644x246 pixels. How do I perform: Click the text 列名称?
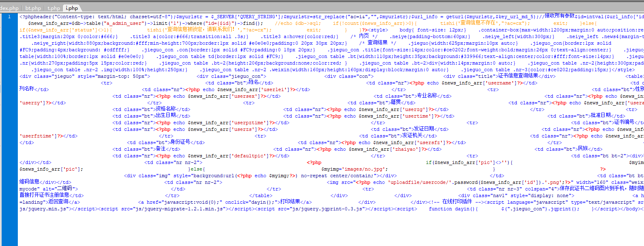pyautogui.click(x=27, y=89)
